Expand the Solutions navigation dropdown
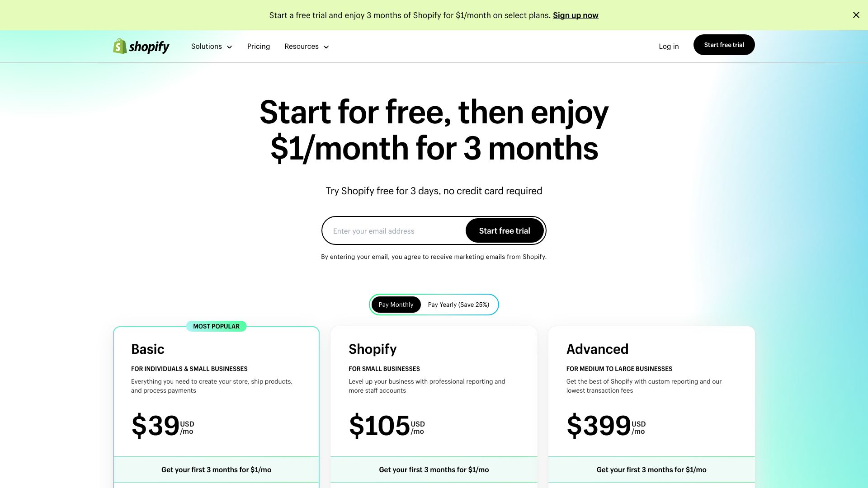The height and width of the screenshot is (488, 868). point(210,46)
